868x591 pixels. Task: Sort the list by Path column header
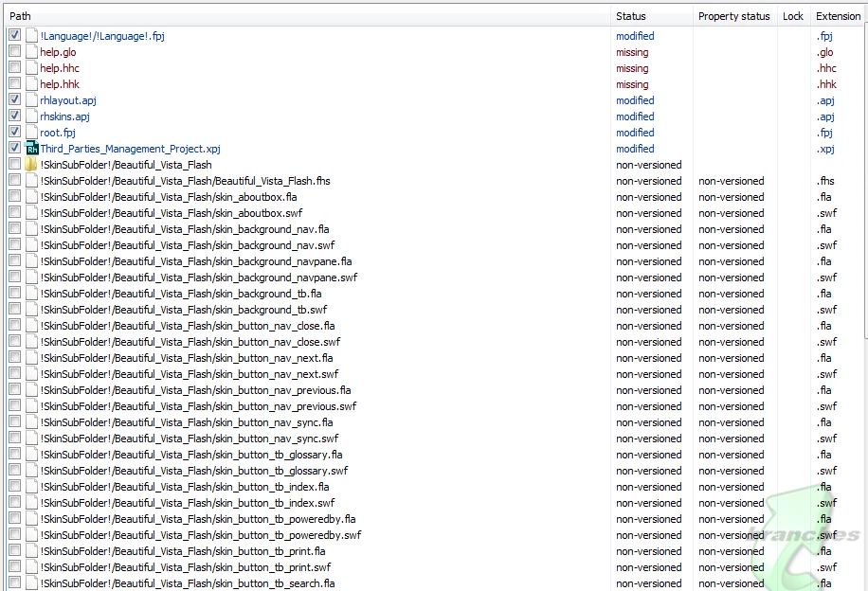307,16
